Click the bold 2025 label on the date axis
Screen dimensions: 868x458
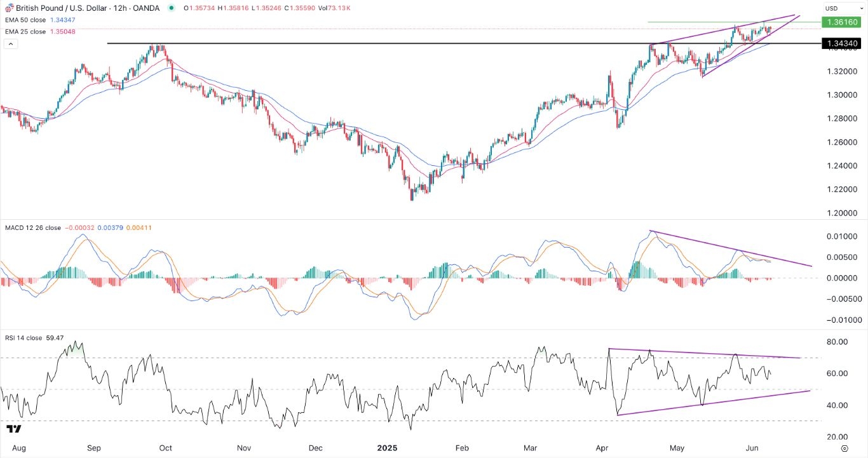[387, 448]
